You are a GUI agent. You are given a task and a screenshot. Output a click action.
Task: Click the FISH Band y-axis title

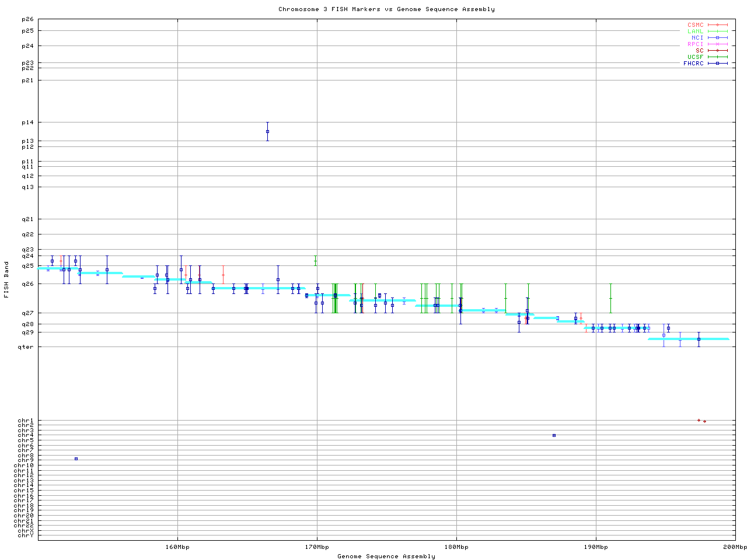click(x=6, y=279)
